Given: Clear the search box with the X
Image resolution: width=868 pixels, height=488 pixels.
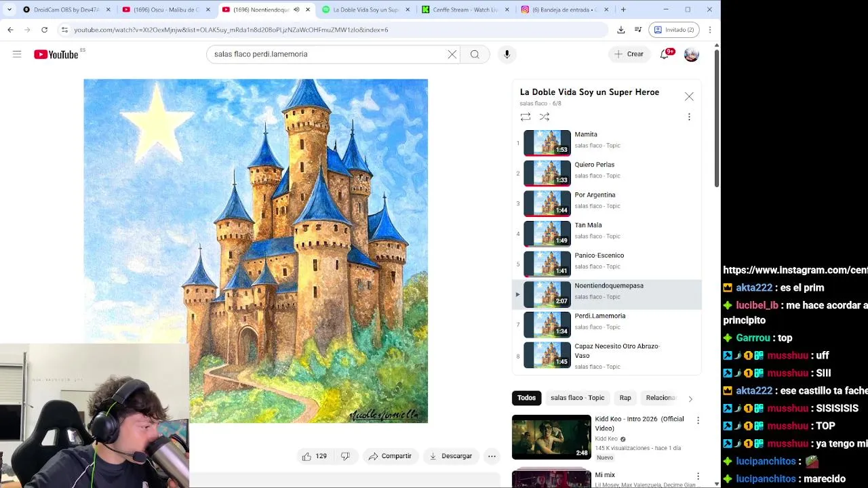Looking at the screenshot, I should (452, 54).
